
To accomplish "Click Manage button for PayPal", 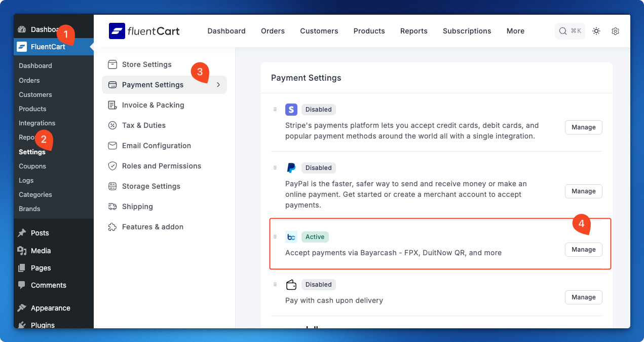I will click(x=583, y=191).
